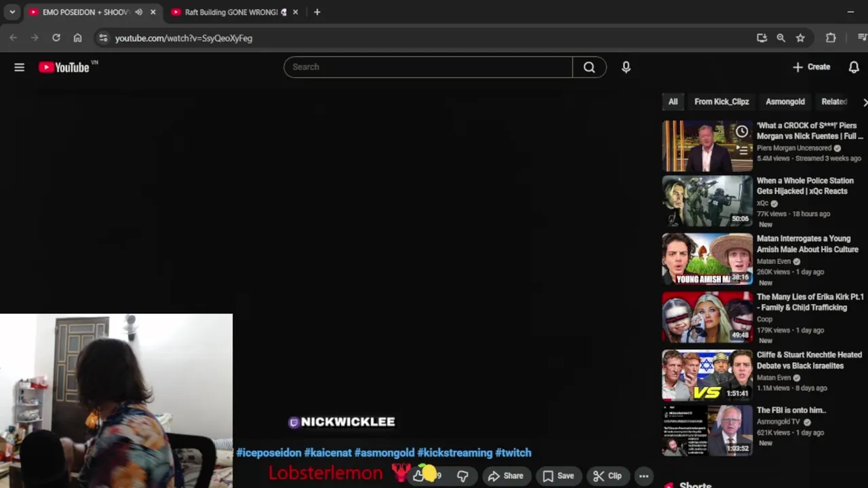Select the All filter chip
The image size is (868, 488).
tap(673, 102)
